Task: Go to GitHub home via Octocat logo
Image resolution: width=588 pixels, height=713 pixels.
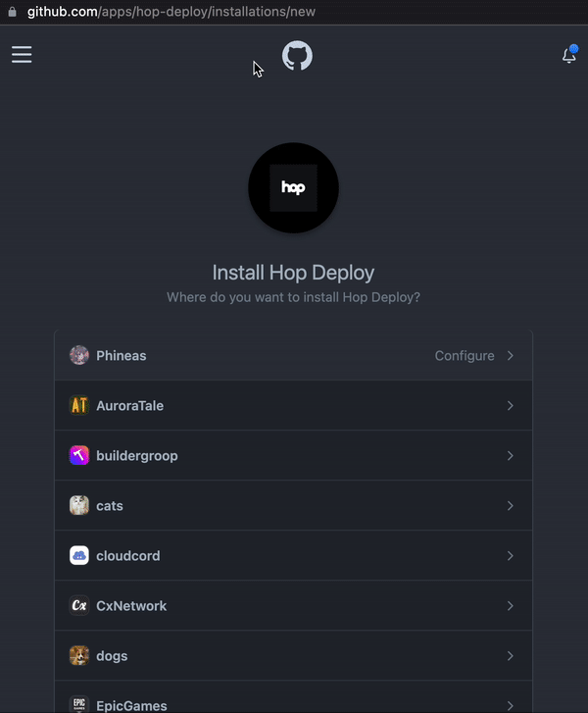Action: 297,56
